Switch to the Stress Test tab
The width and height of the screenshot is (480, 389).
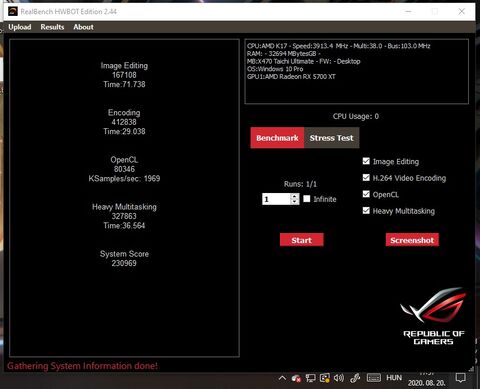click(x=331, y=138)
